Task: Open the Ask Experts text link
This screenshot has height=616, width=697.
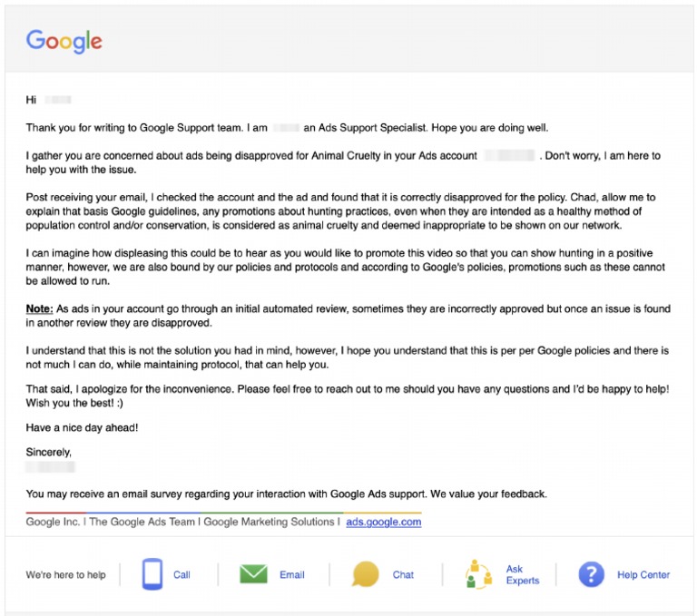Action: [522, 574]
